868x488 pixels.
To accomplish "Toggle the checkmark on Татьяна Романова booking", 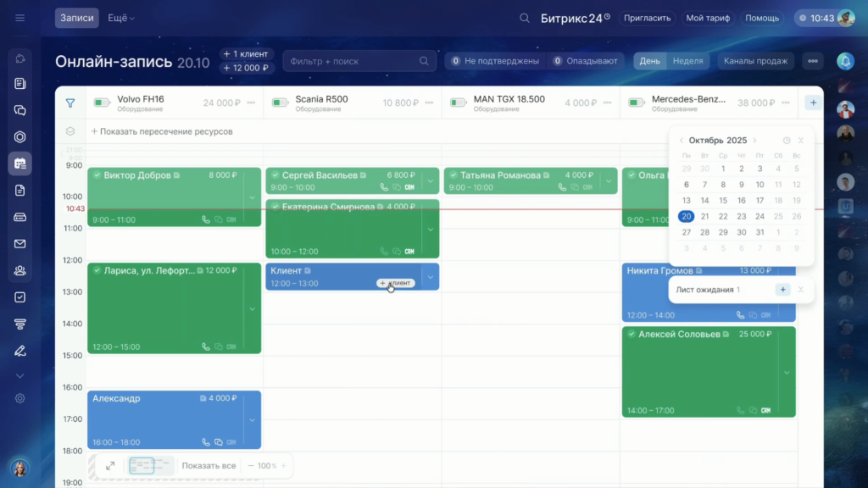I will click(453, 175).
